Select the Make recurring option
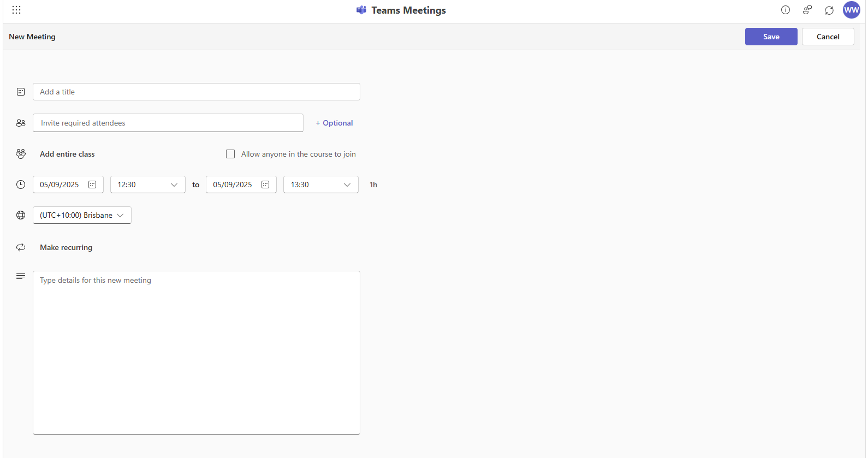Image resolution: width=868 pixels, height=458 pixels. 66,247
